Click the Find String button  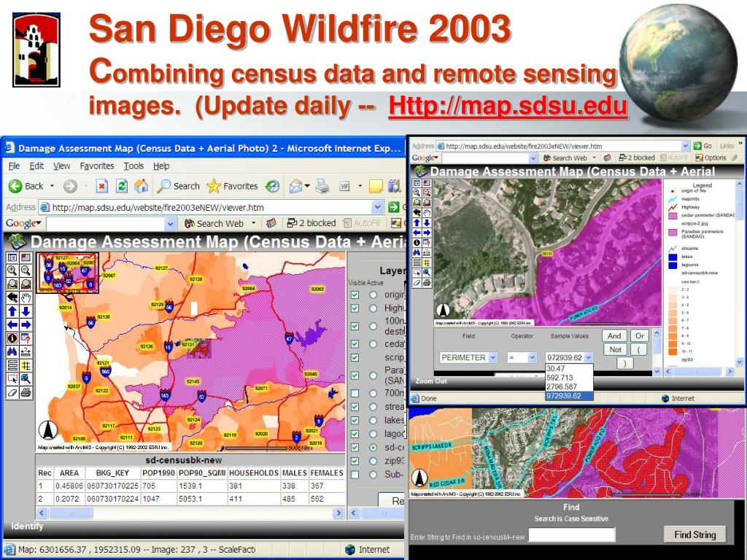[x=695, y=534]
